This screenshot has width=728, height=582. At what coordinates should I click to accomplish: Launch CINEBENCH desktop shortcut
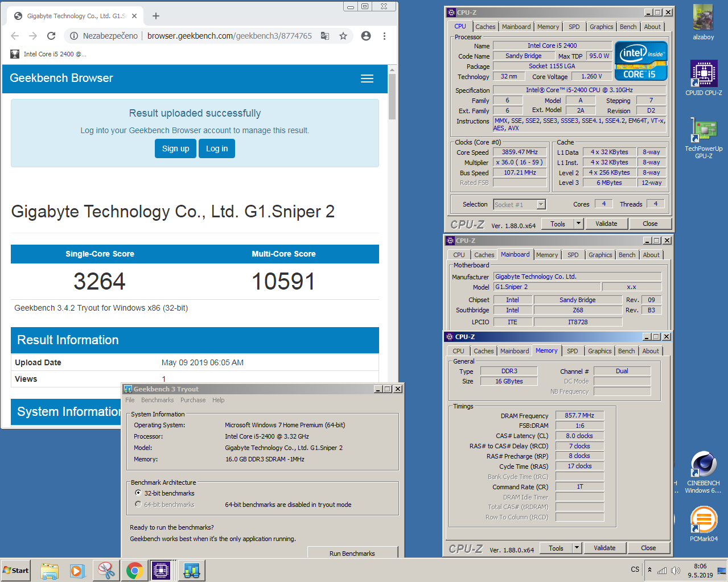click(x=703, y=472)
